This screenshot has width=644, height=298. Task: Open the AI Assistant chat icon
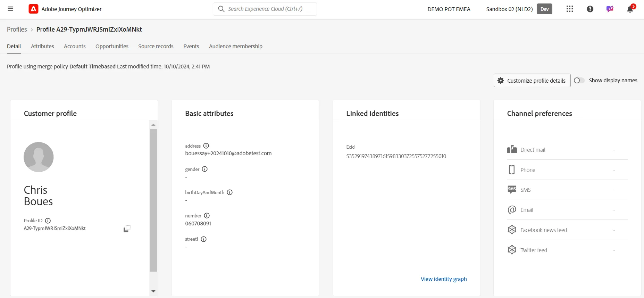610,9
